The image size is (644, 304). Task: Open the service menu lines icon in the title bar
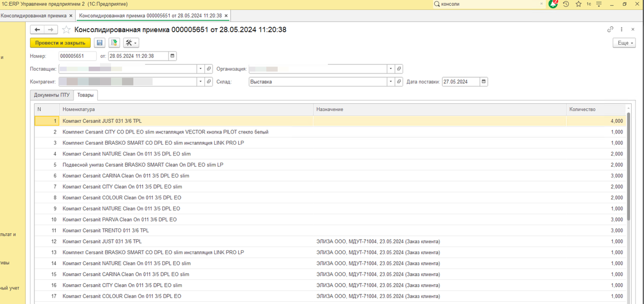598,4
